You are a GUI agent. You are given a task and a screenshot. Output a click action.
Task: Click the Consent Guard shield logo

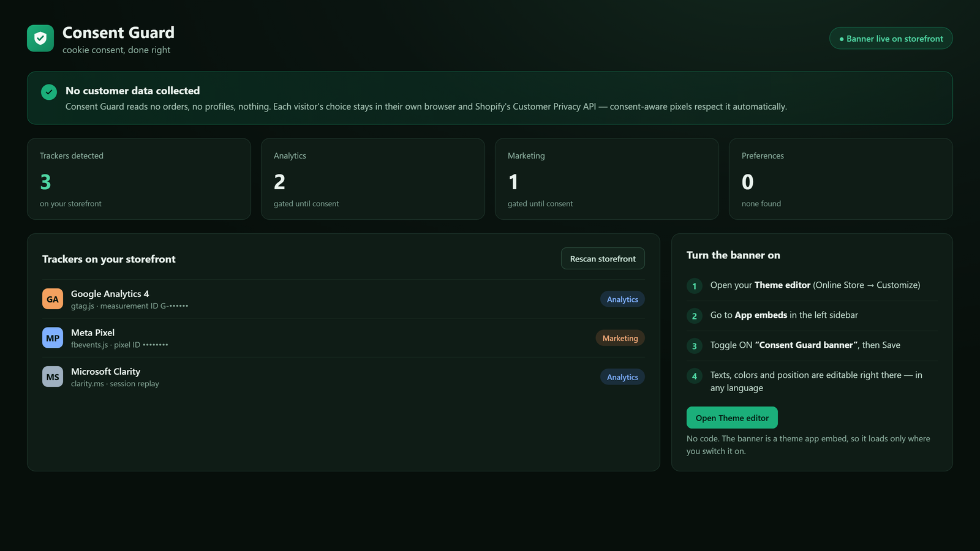pos(40,39)
